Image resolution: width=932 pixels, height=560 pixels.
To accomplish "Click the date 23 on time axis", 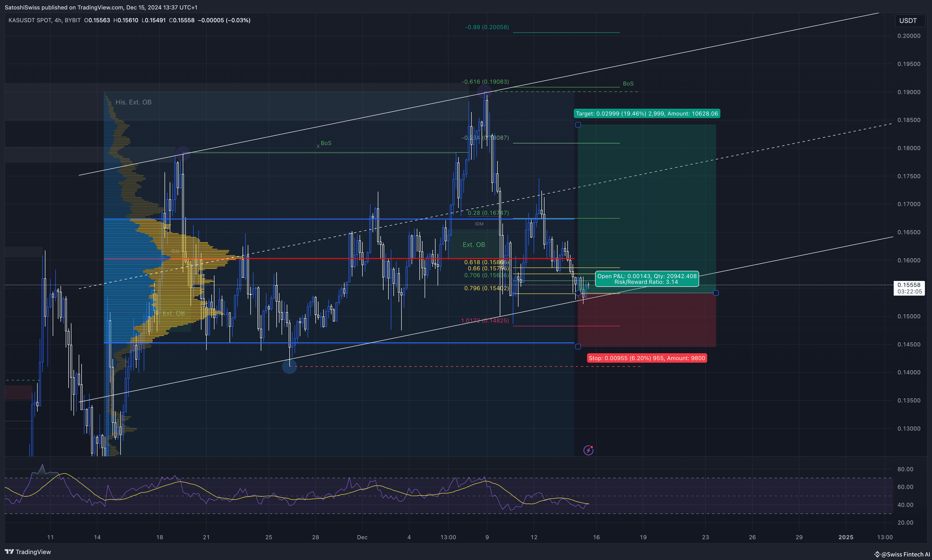I will pos(706,537).
